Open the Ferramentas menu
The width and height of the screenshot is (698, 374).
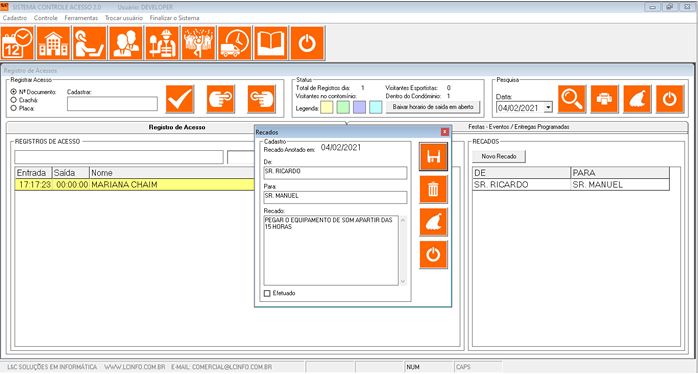(81, 18)
